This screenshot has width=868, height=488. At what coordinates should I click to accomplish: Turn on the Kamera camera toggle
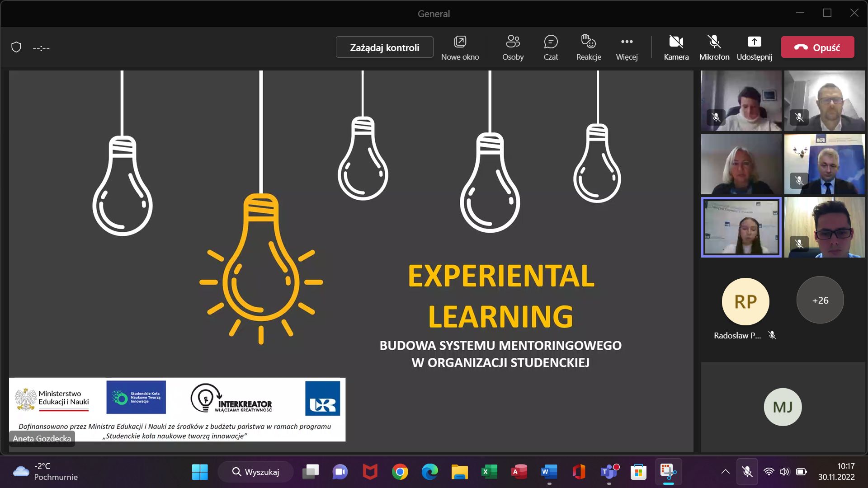point(676,47)
